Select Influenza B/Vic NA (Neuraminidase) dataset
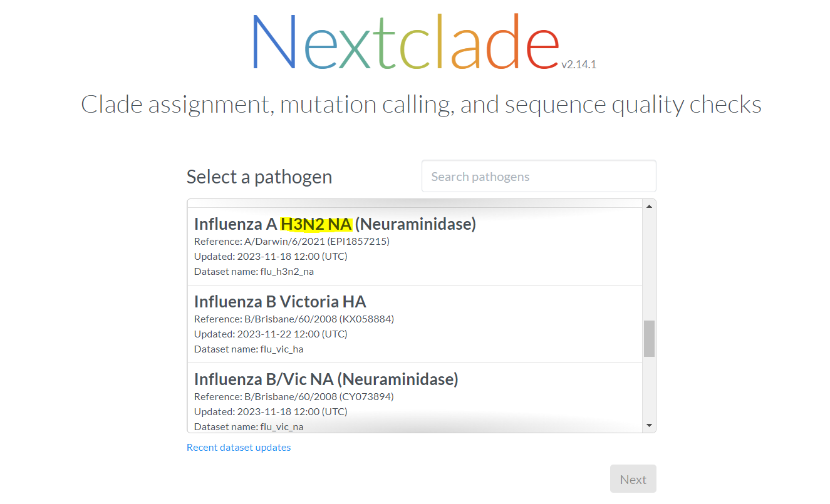 click(x=415, y=398)
